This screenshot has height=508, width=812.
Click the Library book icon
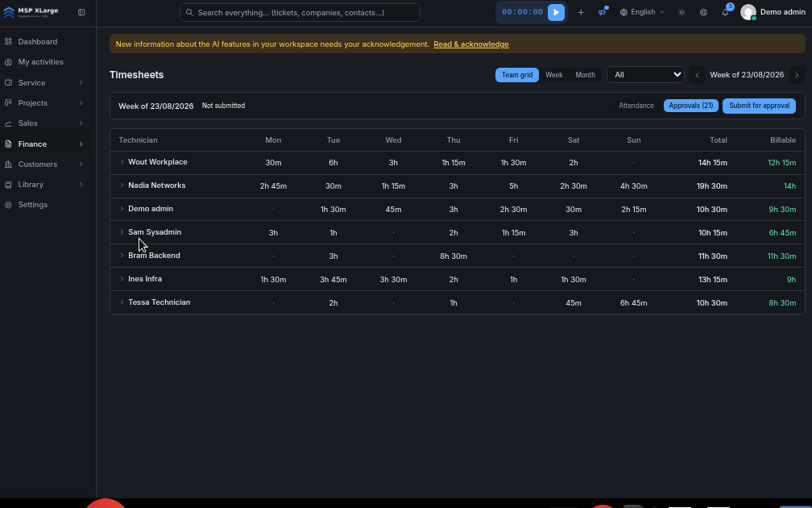[8, 185]
